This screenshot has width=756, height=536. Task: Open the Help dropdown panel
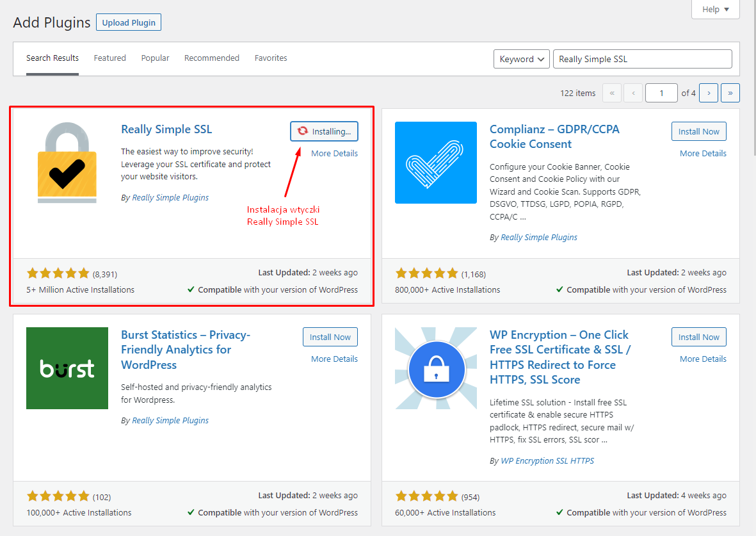716,9
